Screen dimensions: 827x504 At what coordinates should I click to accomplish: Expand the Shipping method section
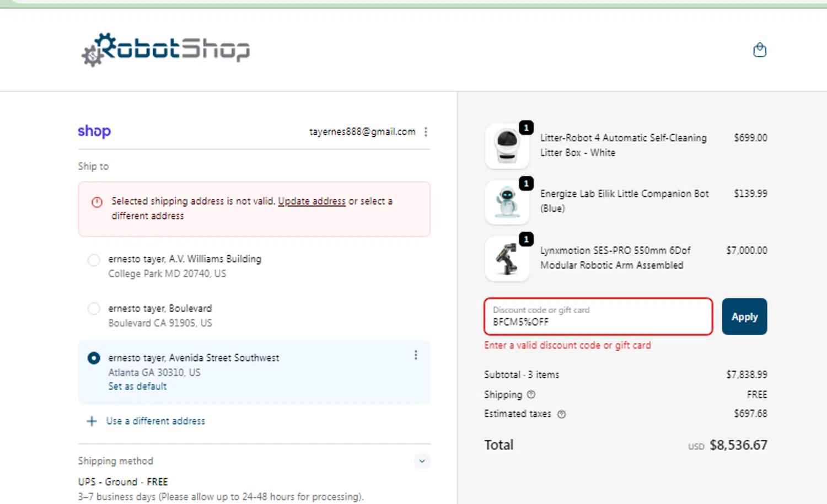pos(422,461)
